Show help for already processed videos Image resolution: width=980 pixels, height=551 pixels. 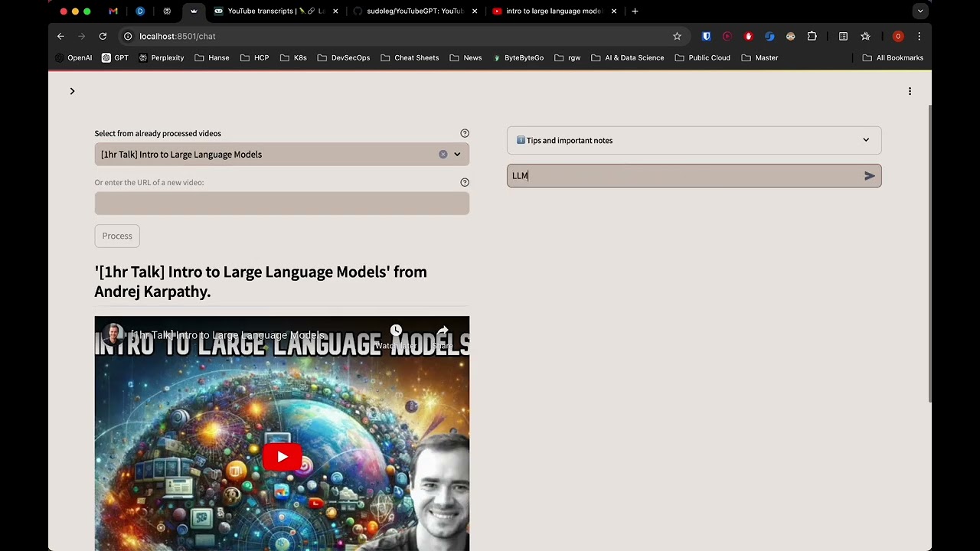pos(465,133)
